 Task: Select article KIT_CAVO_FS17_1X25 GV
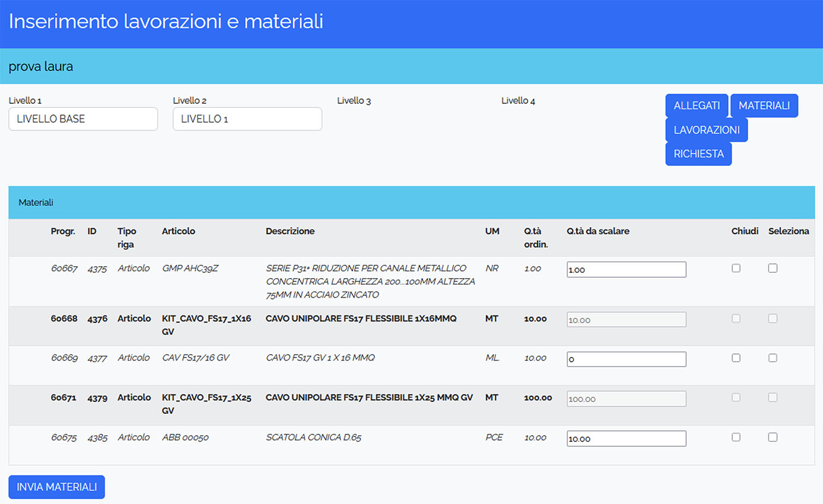[x=206, y=404]
